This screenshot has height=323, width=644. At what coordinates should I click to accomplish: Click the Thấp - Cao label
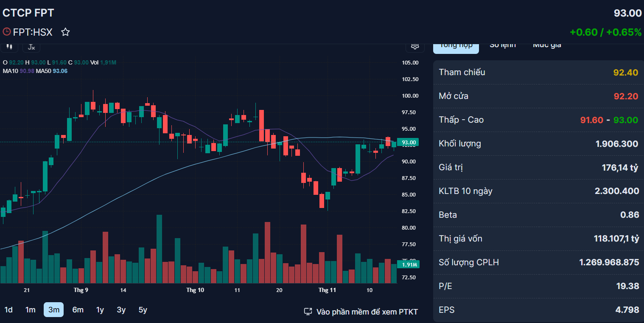click(x=461, y=120)
